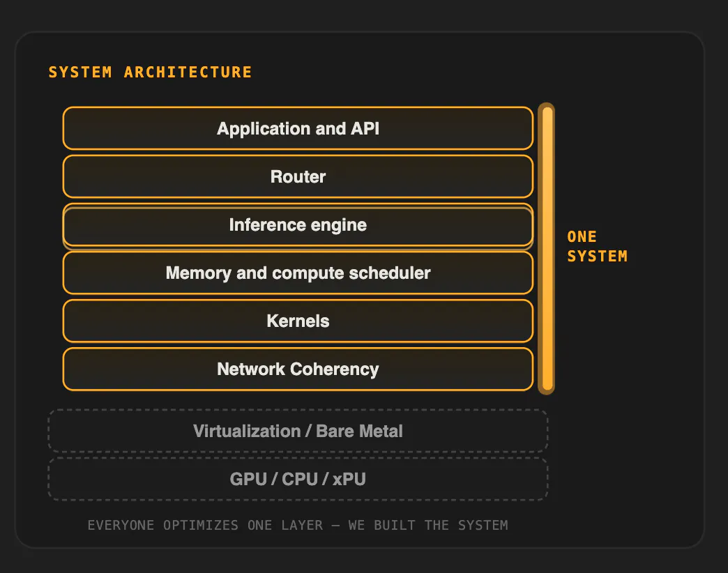Screen dimensions: 728x573
Task: Click the Inference engine layer
Action: click(x=298, y=225)
